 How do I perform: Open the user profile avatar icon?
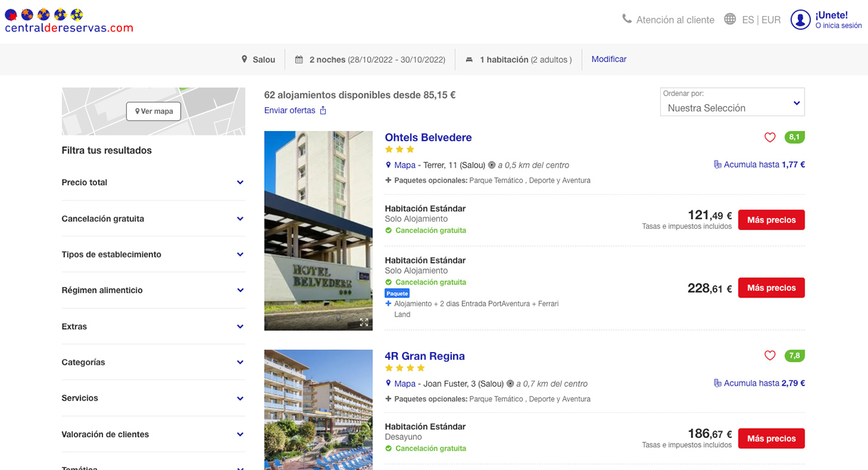tap(800, 20)
